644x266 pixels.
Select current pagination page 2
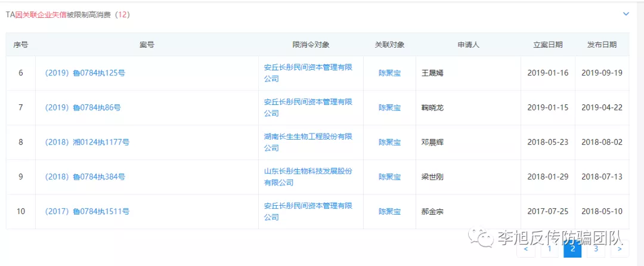click(572, 248)
